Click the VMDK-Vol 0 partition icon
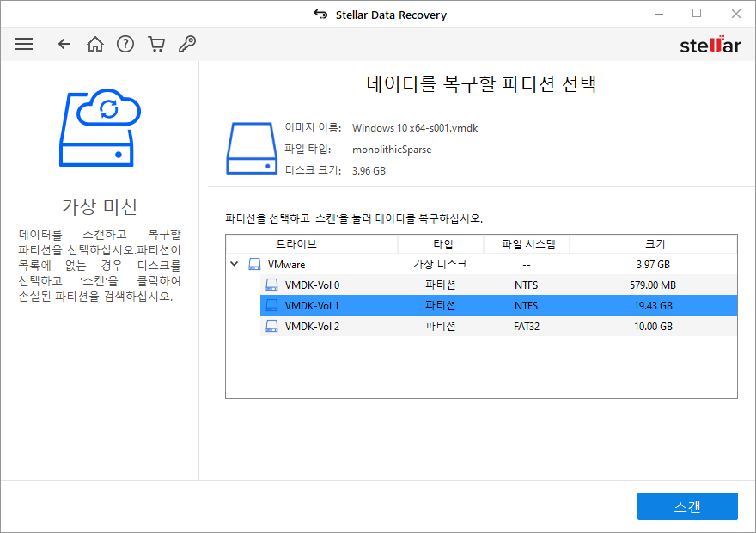The height and width of the screenshot is (533, 756). [x=272, y=285]
